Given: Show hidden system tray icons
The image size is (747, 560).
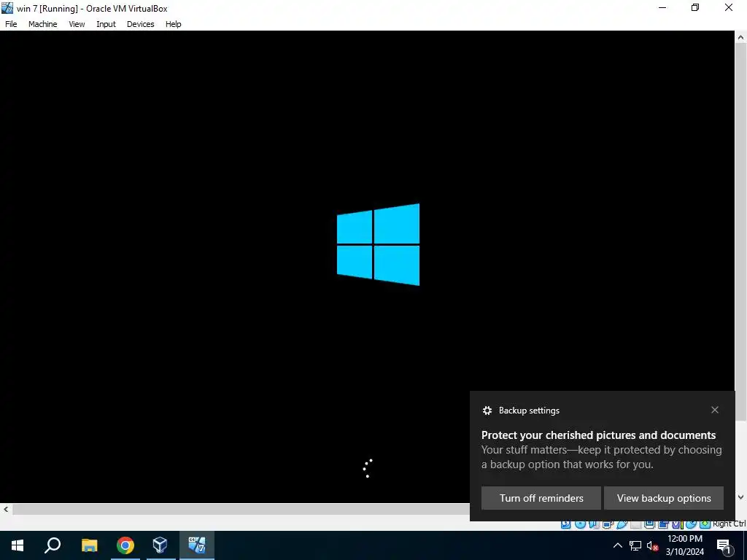Looking at the screenshot, I should [x=617, y=545].
